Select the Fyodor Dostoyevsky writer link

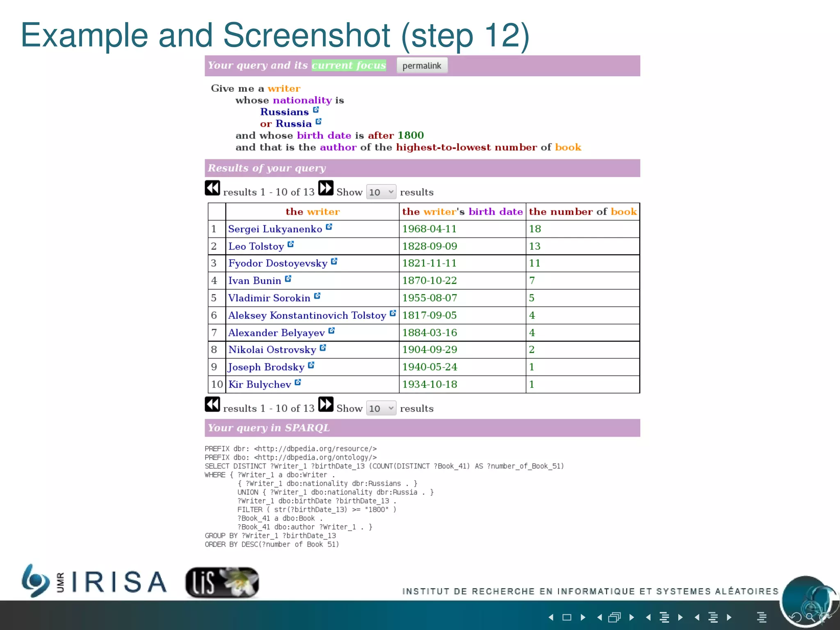click(278, 263)
